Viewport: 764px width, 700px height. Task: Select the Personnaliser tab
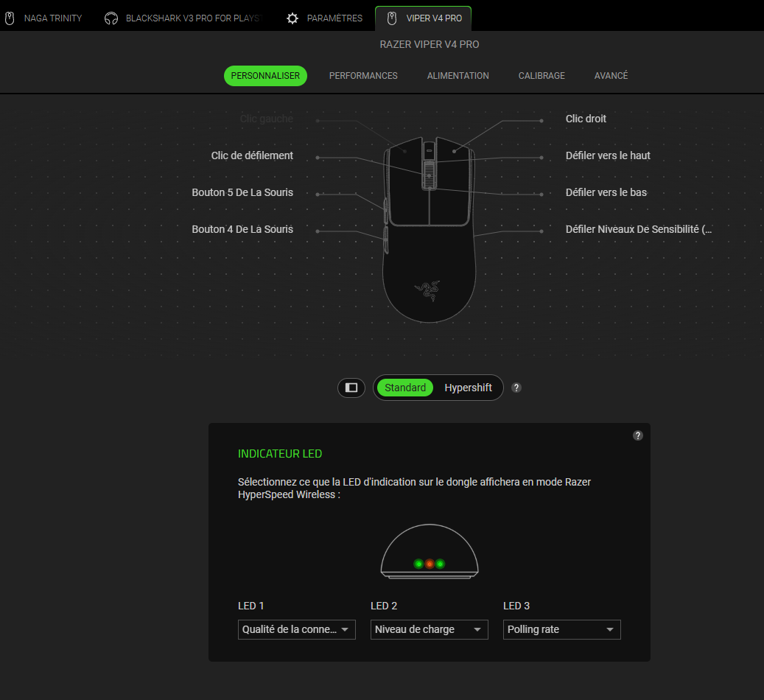pos(265,76)
